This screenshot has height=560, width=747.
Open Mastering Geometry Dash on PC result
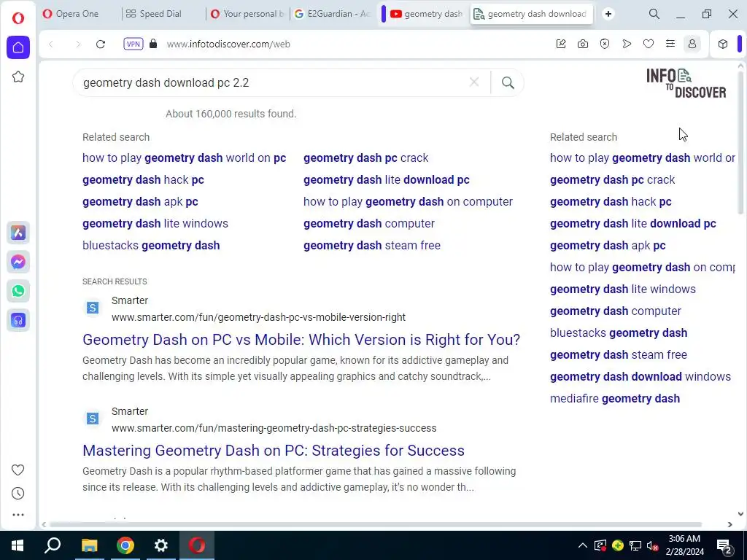point(274,451)
